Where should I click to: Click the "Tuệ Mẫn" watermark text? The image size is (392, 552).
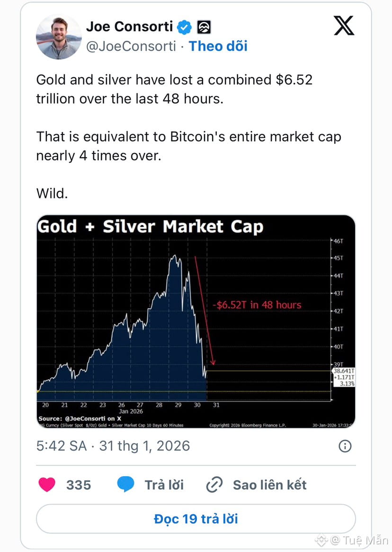366,540
